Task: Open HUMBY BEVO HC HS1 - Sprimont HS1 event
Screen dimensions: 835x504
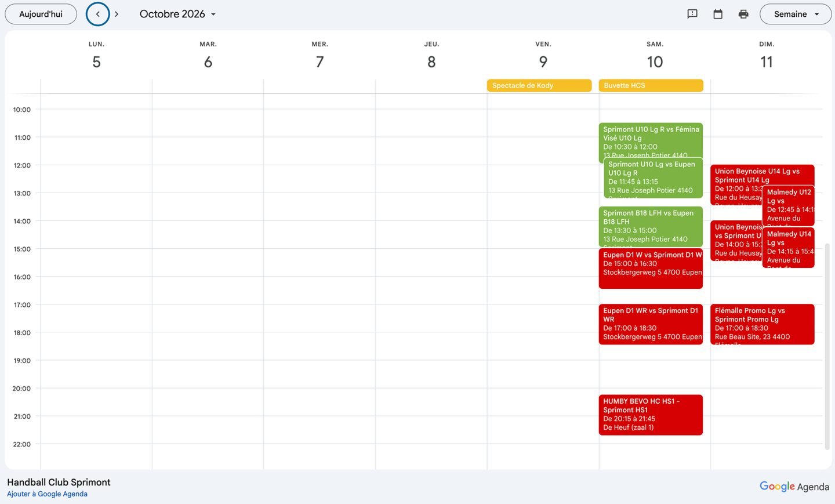Action: pyautogui.click(x=651, y=415)
